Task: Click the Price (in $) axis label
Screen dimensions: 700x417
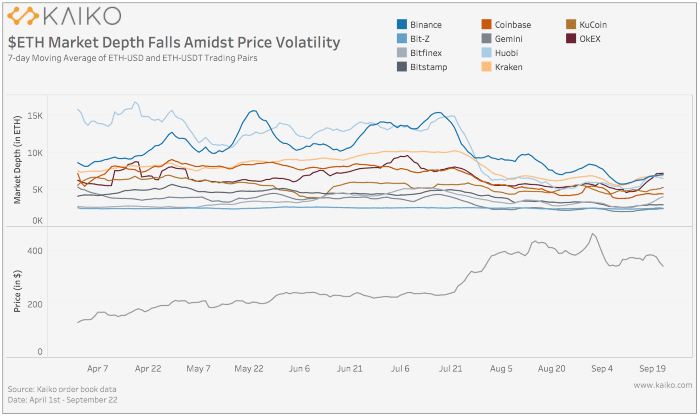Action: pos(17,291)
